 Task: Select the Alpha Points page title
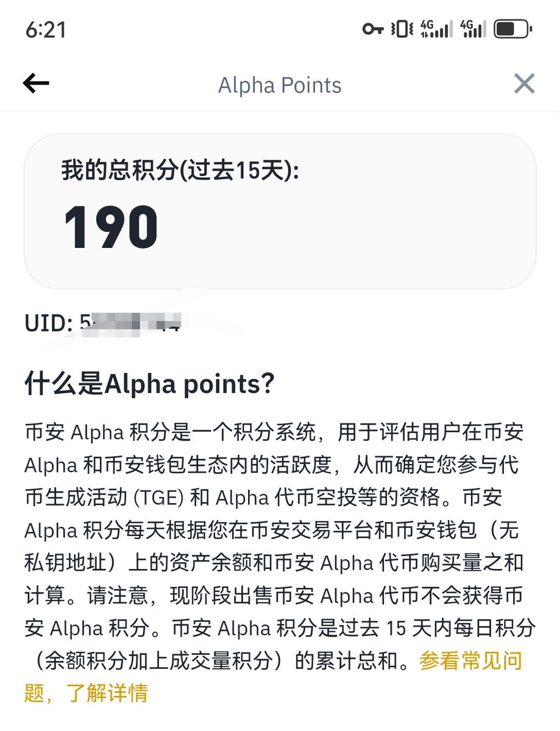[280, 85]
